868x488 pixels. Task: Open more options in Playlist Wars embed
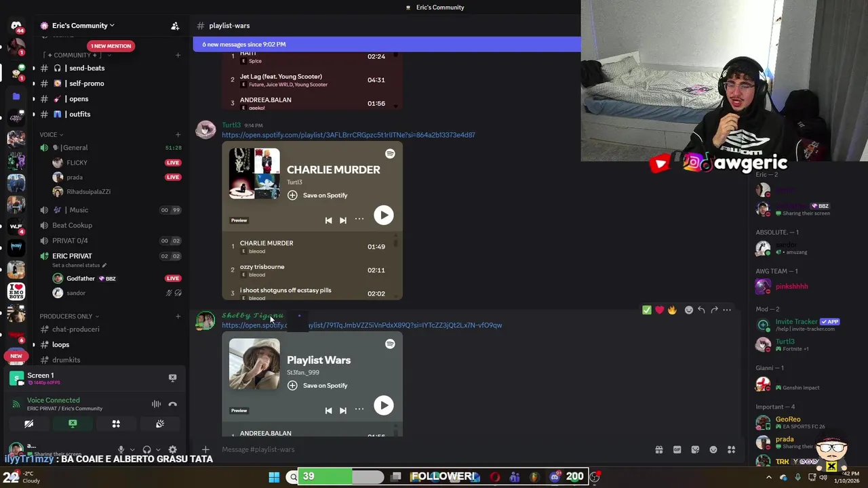click(359, 409)
